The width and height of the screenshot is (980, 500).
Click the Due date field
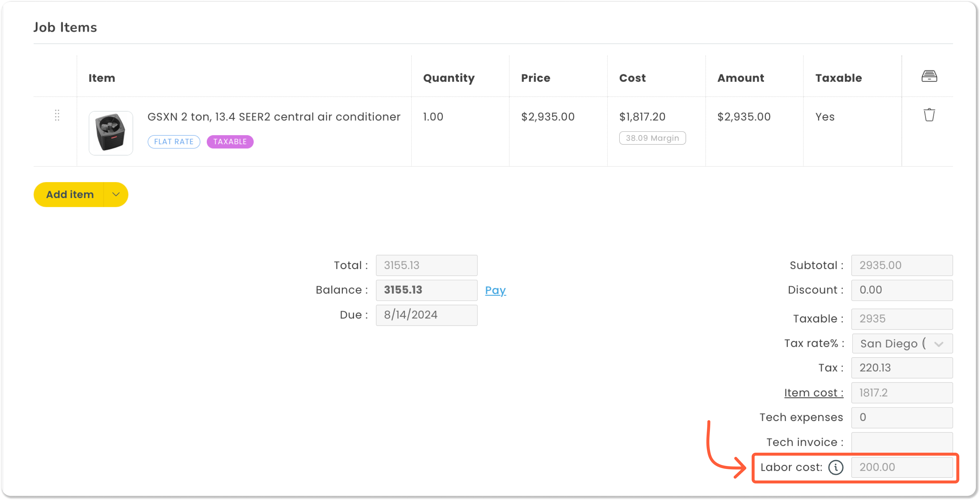point(426,315)
